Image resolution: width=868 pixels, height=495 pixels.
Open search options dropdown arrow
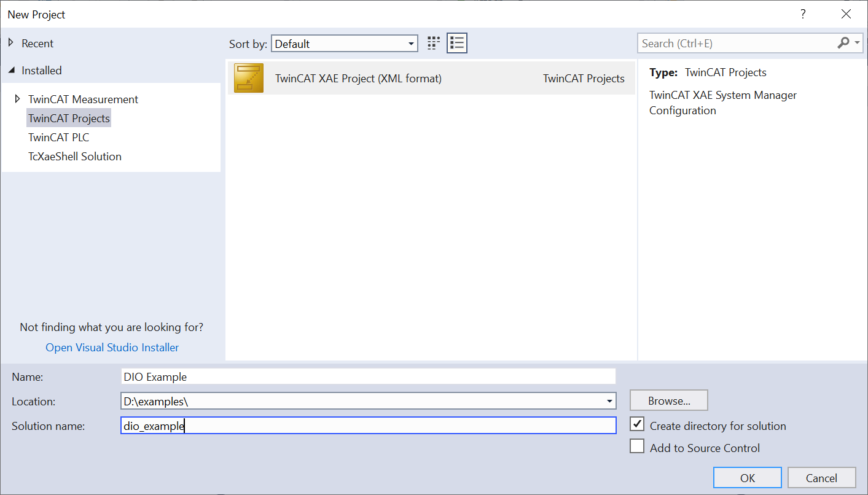(858, 43)
